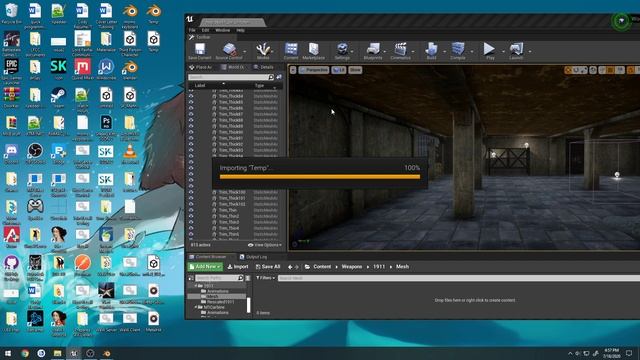
Task: Open the Marketplace toolbar icon
Action: click(x=313, y=49)
